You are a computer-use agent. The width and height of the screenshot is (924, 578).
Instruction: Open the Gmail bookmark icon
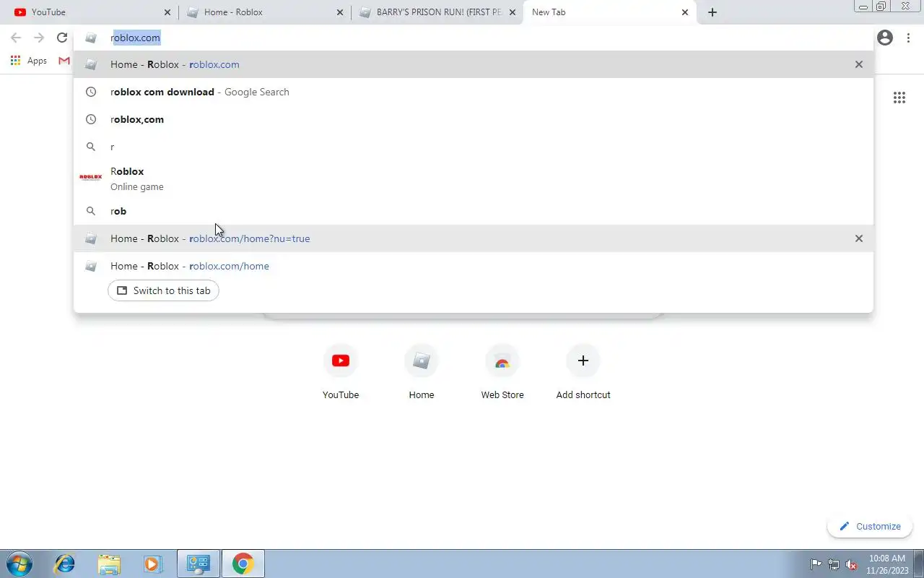(64, 61)
